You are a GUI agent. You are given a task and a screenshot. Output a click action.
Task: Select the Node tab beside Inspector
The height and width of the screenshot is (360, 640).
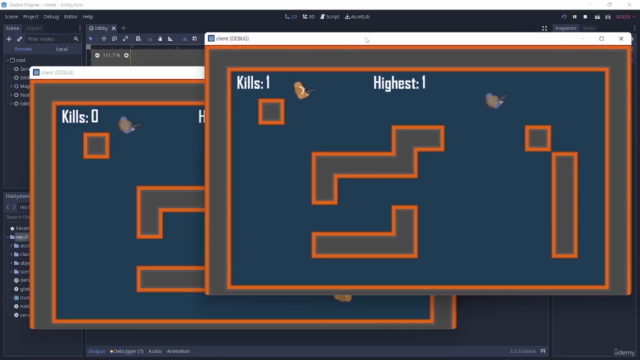coord(589,28)
